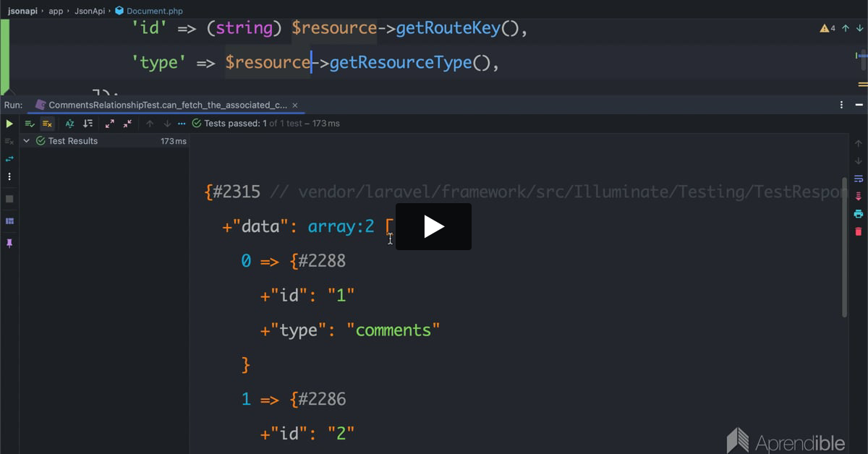Hide the Run tool window with minimize dash
This screenshot has height=454, width=868.
click(x=859, y=105)
